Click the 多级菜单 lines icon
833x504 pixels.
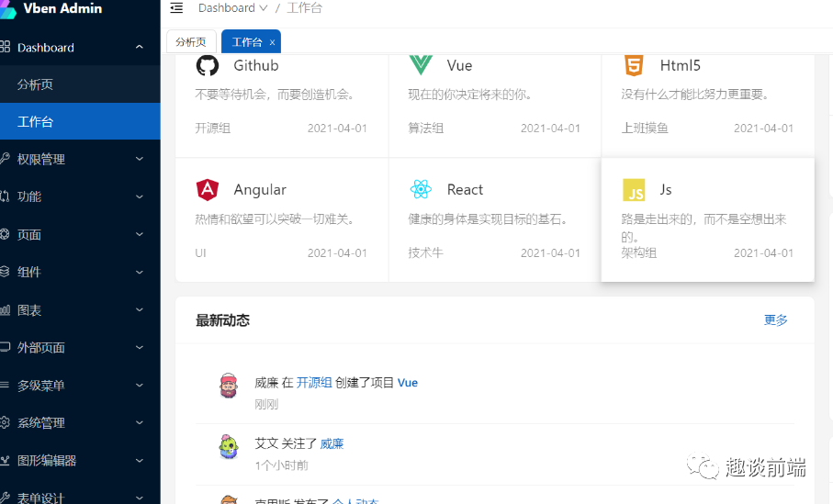point(5,385)
